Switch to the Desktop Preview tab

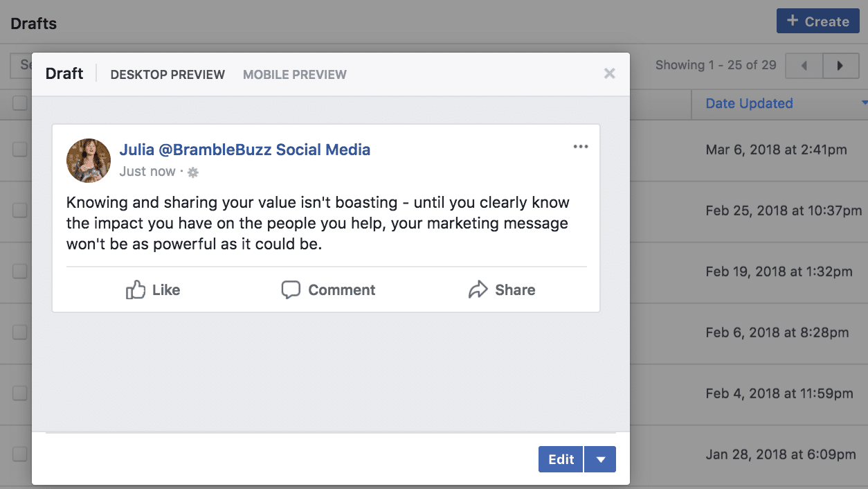[168, 75]
